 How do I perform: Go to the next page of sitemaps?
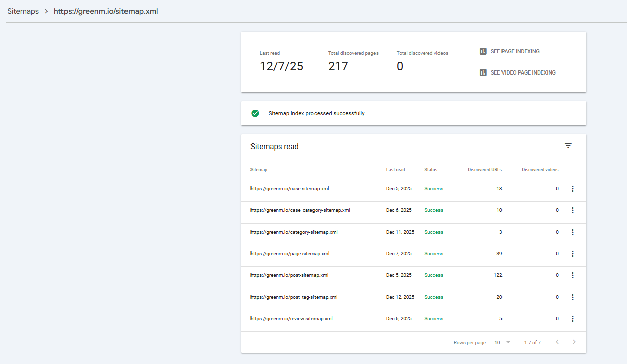(x=574, y=342)
